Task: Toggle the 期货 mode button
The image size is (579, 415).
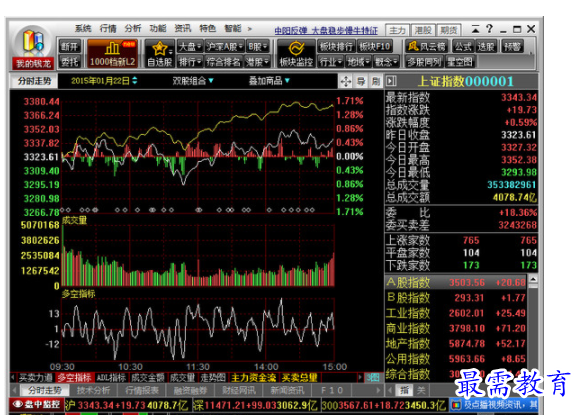Action: click(x=448, y=30)
